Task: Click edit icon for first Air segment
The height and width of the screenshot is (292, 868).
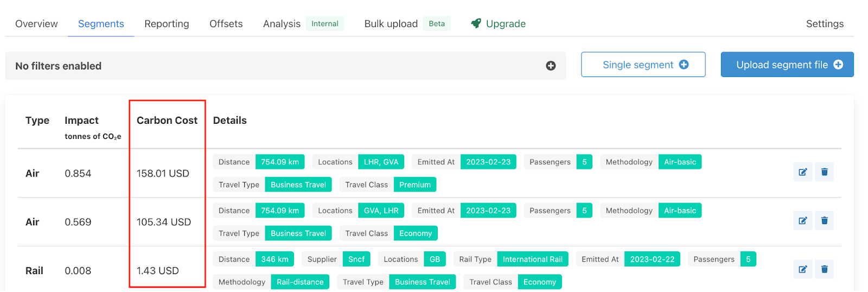Action: point(802,172)
